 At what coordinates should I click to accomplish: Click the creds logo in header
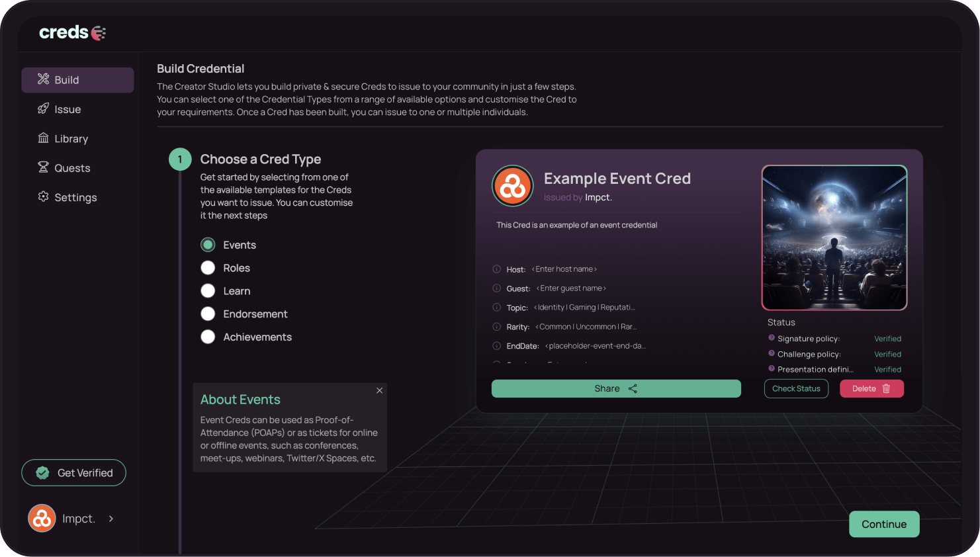72,32
